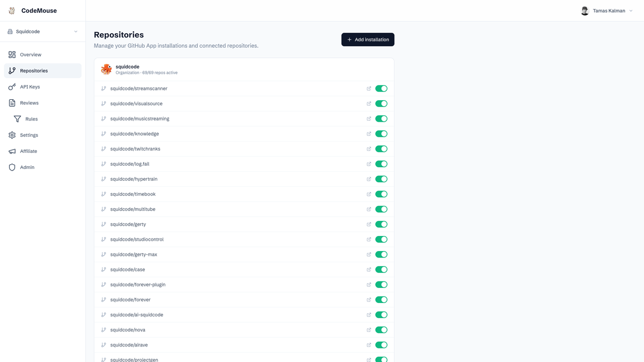The width and height of the screenshot is (644, 362).
Task: Click the Admin shield icon
Action: (x=12, y=167)
